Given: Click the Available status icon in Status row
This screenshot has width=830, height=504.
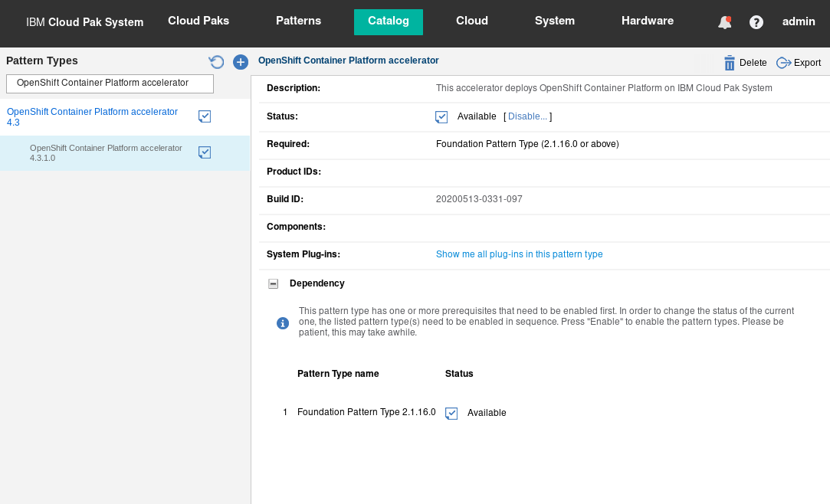Looking at the screenshot, I should 441,117.
